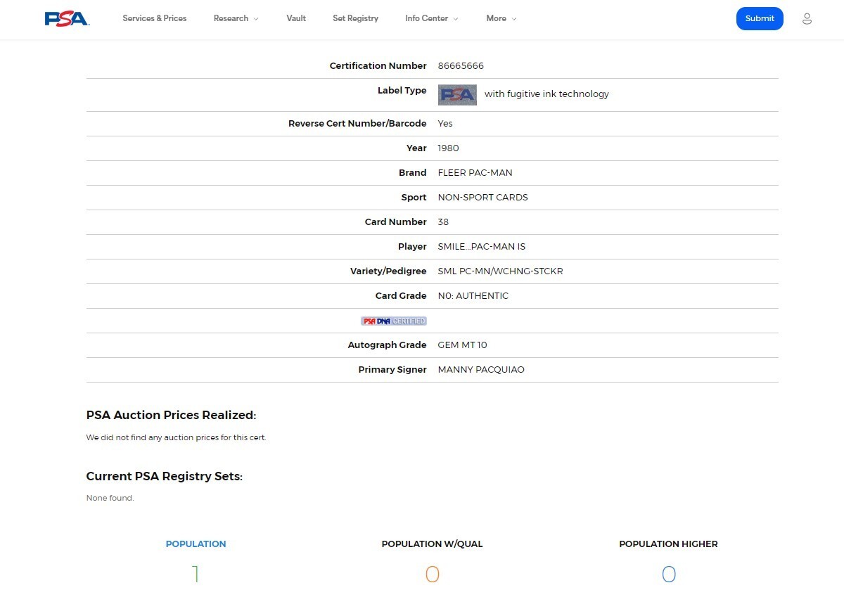
Task: Click the PSA DNA Certified badge
Action: coord(394,321)
